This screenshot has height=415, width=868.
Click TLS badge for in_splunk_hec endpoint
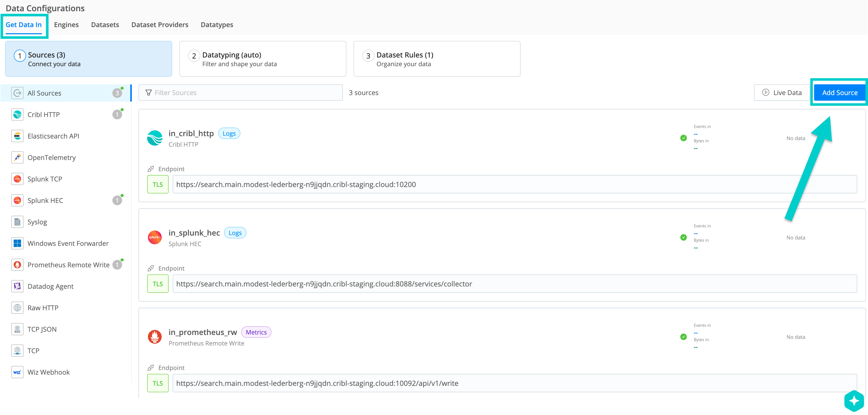point(158,284)
